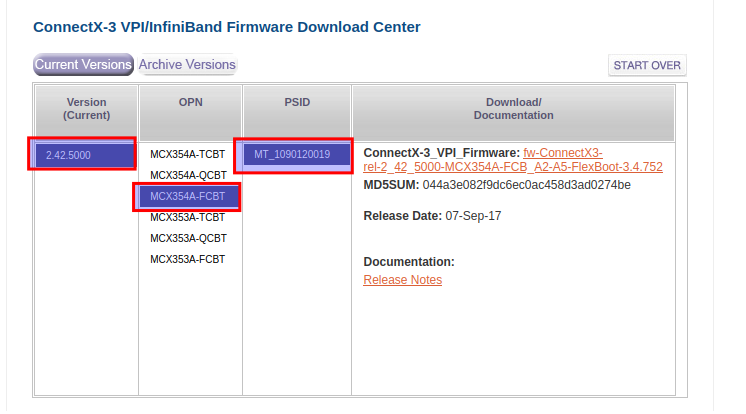This screenshot has width=746, height=414.
Task: Switch to the Current Versions tab
Action: coord(83,65)
